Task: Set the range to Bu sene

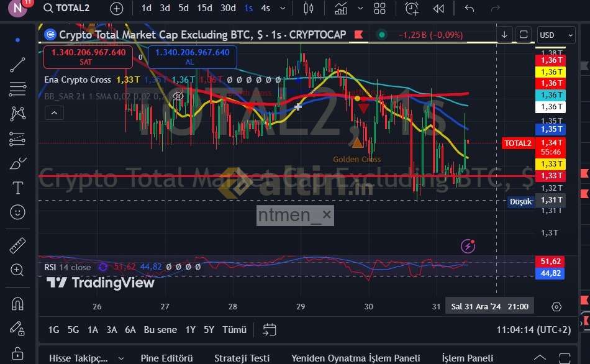Action: pos(160,330)
